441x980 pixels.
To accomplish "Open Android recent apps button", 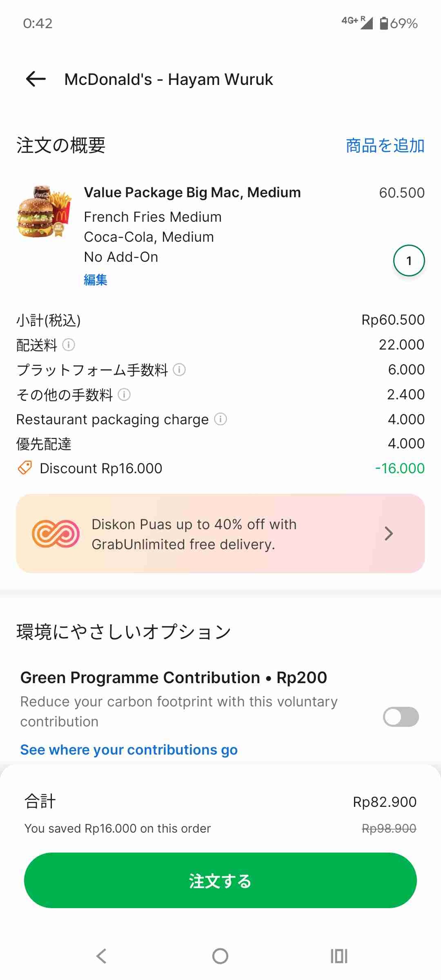I will point(339,956).
